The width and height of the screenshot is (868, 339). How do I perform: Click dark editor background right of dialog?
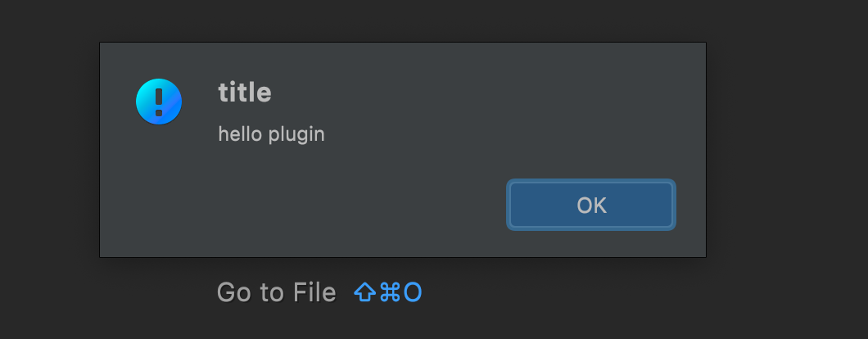pos(786,150)
